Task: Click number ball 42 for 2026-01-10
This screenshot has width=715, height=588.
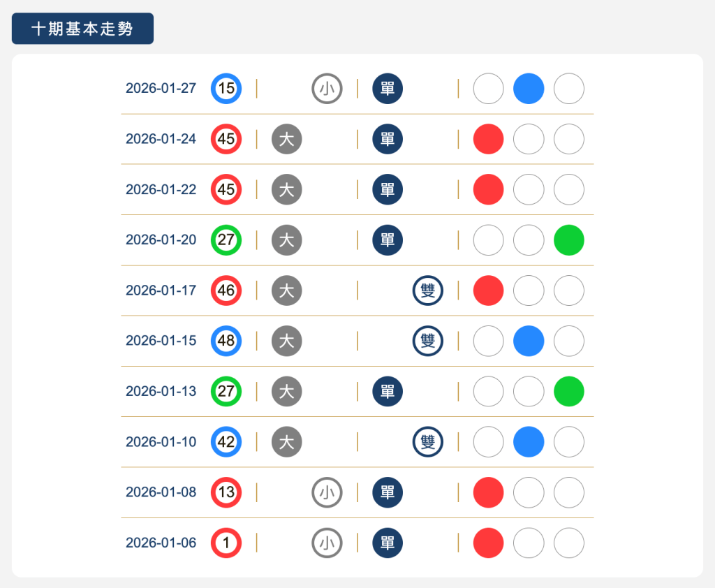Action: coord(226,441)
